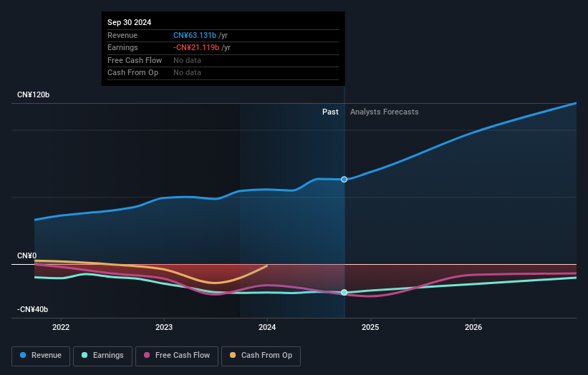Image resolution: width=588 pixels, height=375 pixels.
Task: Click the Sep 30 2024 tooltip date
Action: pos(130,22)
